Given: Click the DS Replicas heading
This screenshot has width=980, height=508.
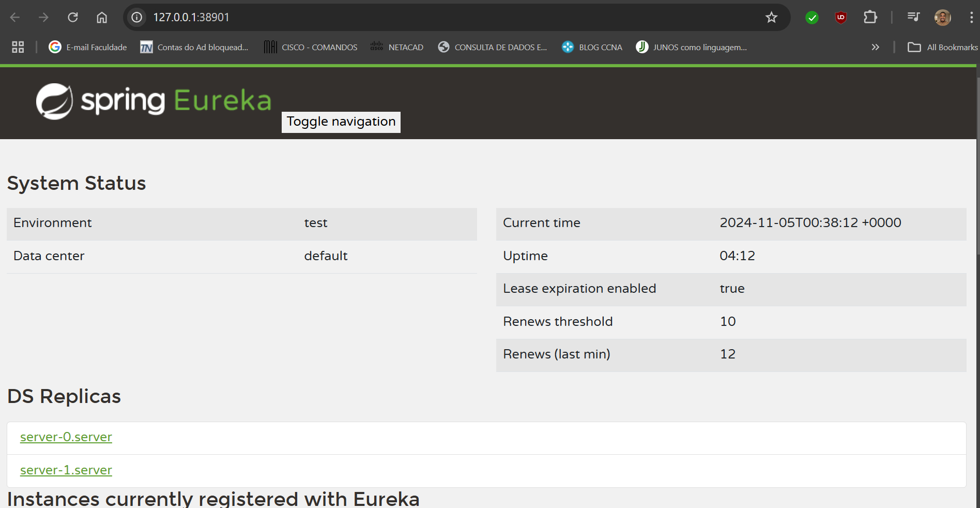Looking at the screenshot, I should point(64,396).
